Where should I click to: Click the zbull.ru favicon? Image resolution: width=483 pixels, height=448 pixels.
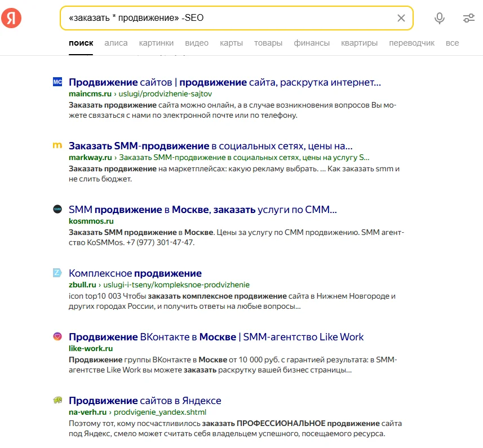click(x=57, y=273)
